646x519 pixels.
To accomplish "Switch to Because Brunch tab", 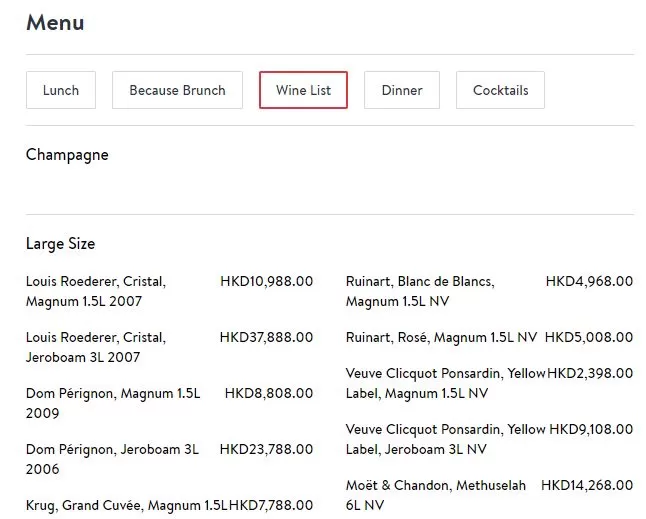I will (178, 90).
